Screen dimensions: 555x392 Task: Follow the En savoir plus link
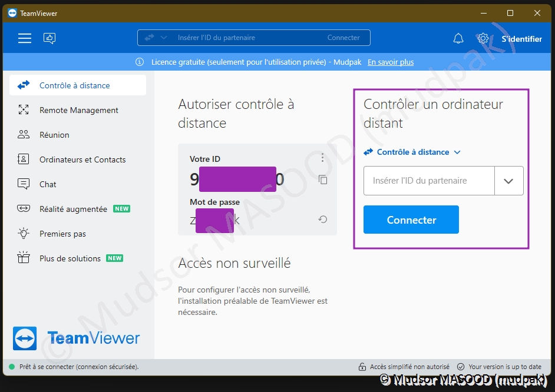[391, 62]
